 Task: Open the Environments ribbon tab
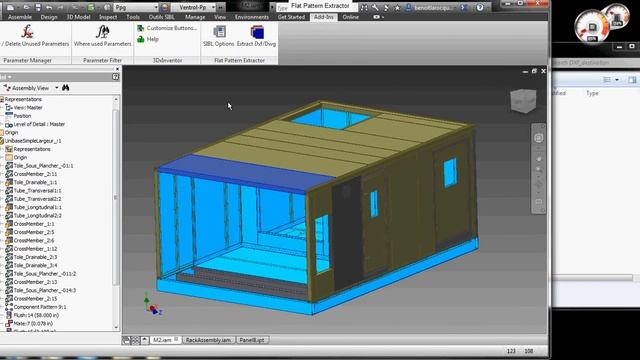tap(252, 17)
